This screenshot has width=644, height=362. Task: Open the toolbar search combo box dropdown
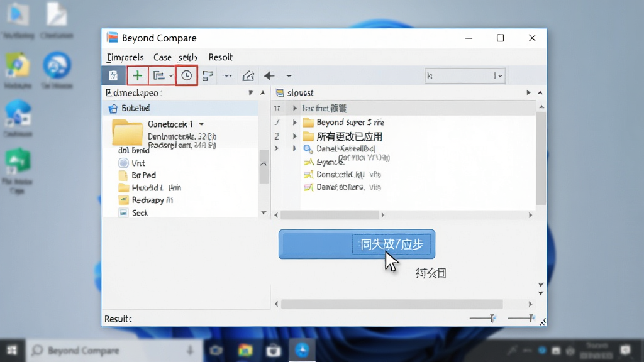[x=500, y=76]
